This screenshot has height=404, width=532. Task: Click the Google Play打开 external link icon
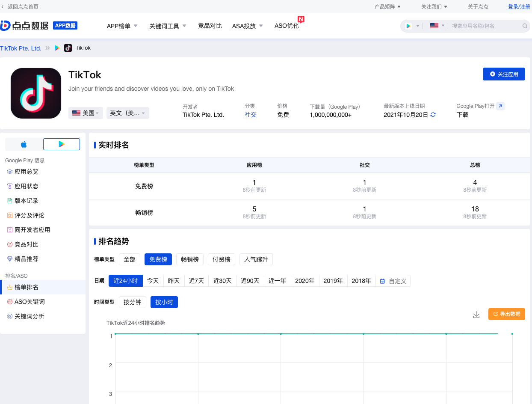coord(500,106)
